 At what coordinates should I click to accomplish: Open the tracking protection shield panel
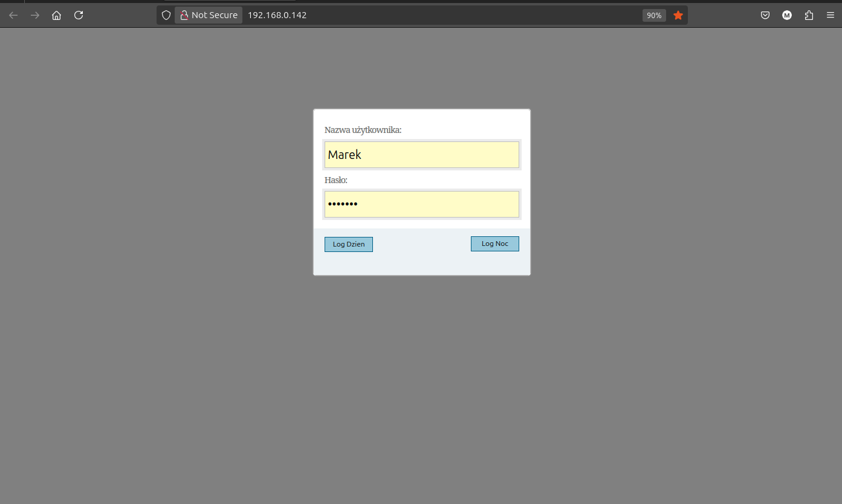click(166, 15)
